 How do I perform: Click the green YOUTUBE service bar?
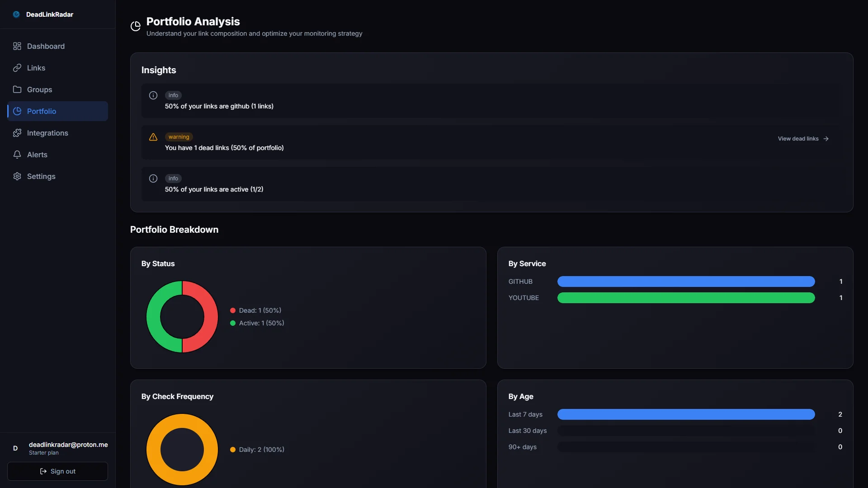[x=686, y=298]
